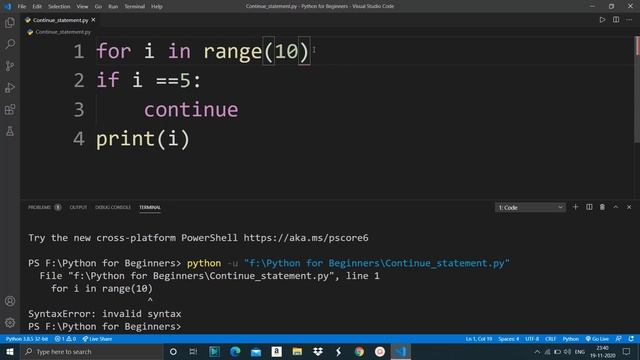Screen dimensions: 640x360
Task: Open the feedback icon in status bar
Action: (x=619, y=339)
